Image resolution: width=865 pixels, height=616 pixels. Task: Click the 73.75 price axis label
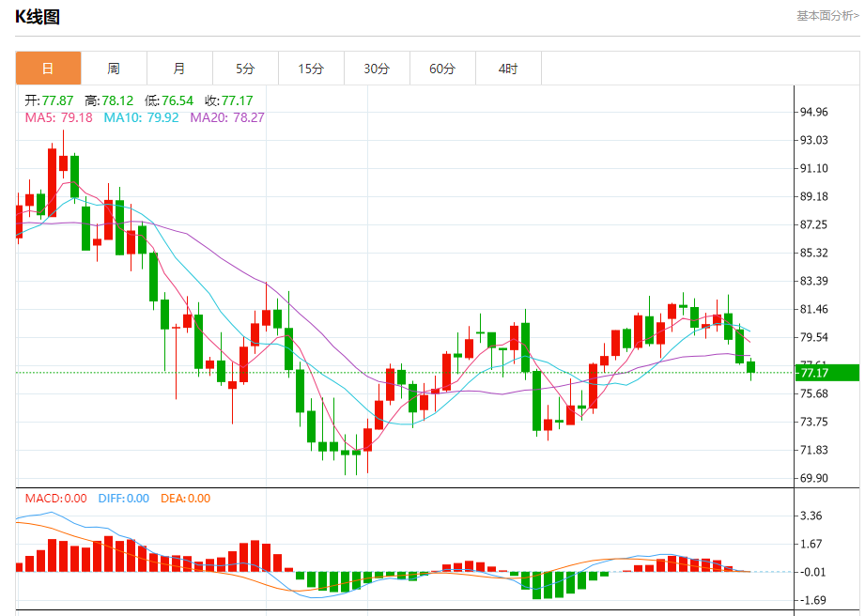tap(814, 422)
